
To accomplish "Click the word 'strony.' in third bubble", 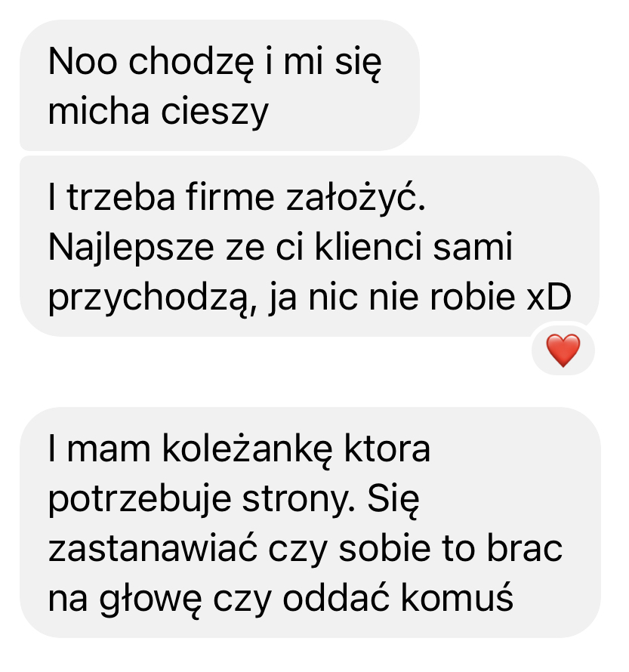I will 299,500.
